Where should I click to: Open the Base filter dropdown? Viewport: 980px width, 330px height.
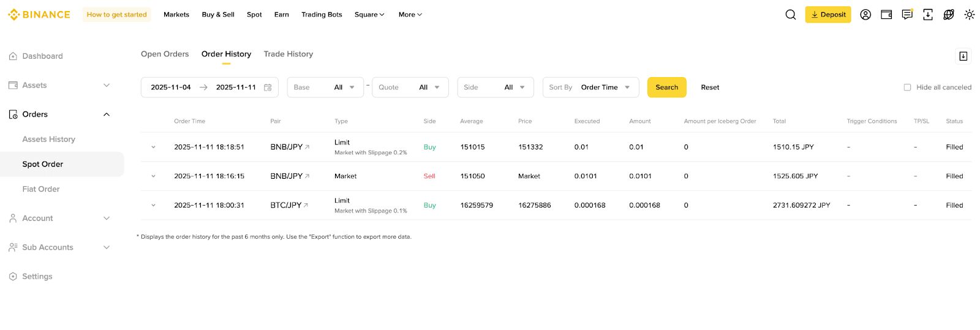click(x=325, y=88)
